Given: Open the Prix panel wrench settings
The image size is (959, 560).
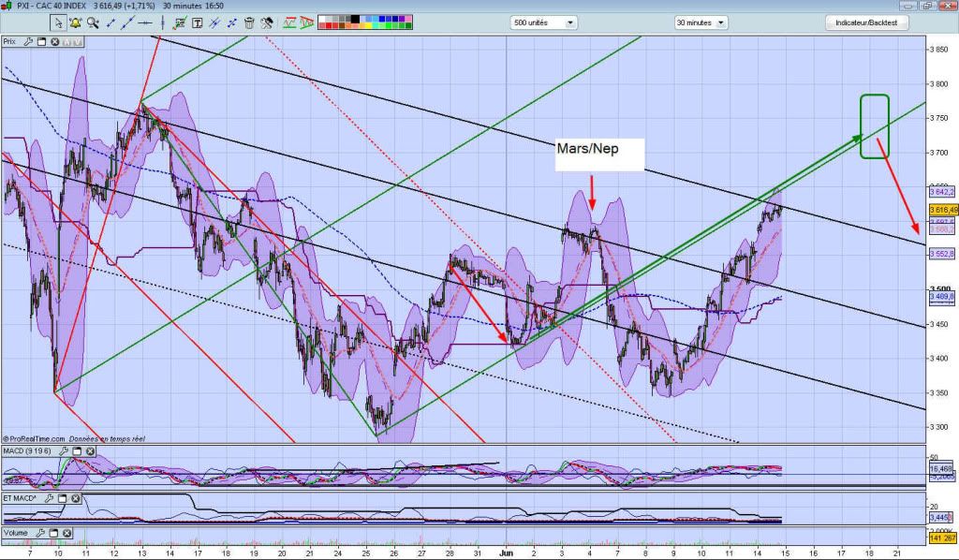Looking at the screenshot, I should point(29,42).
